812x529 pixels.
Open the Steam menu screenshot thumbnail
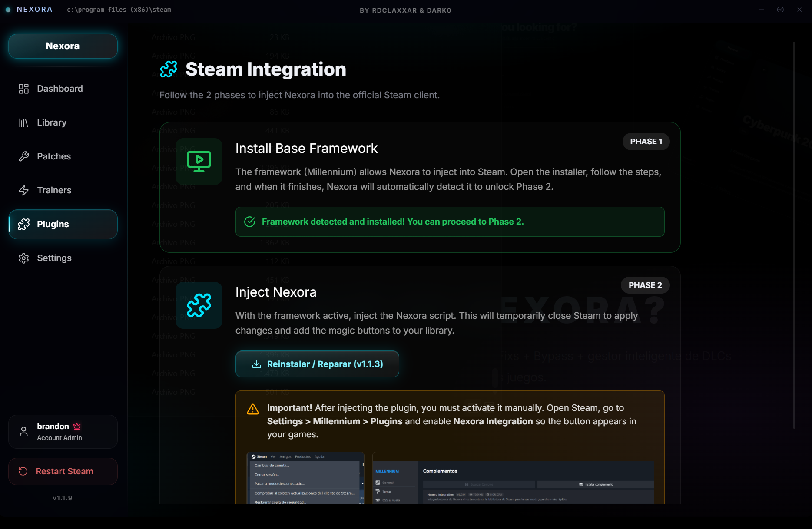305,478
